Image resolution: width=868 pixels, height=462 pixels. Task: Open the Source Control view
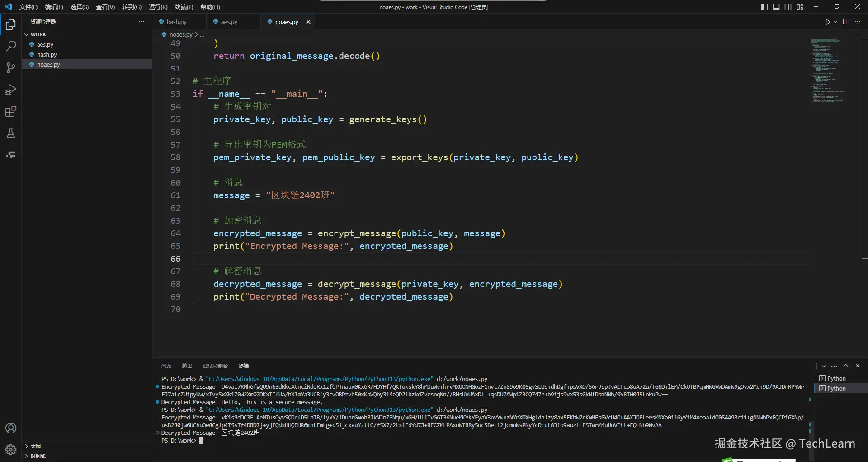coord(11,68)
